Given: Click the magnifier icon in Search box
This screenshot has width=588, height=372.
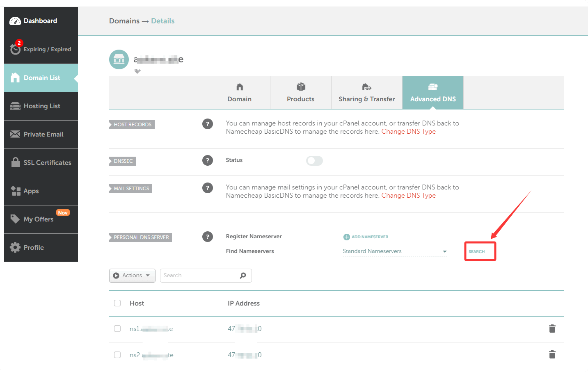Looking at the screenshot, I should [x=243, y=276].
